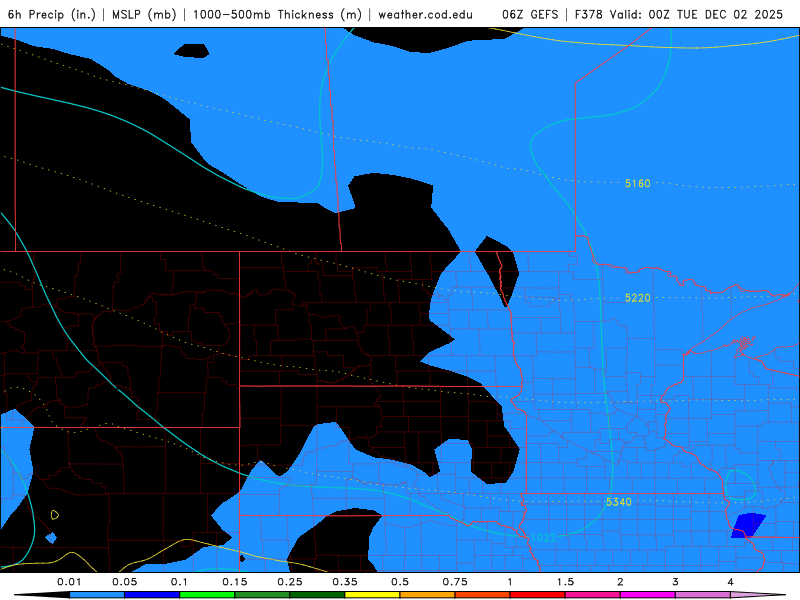Click the 5220 thickness contour label

click(638, 298)
